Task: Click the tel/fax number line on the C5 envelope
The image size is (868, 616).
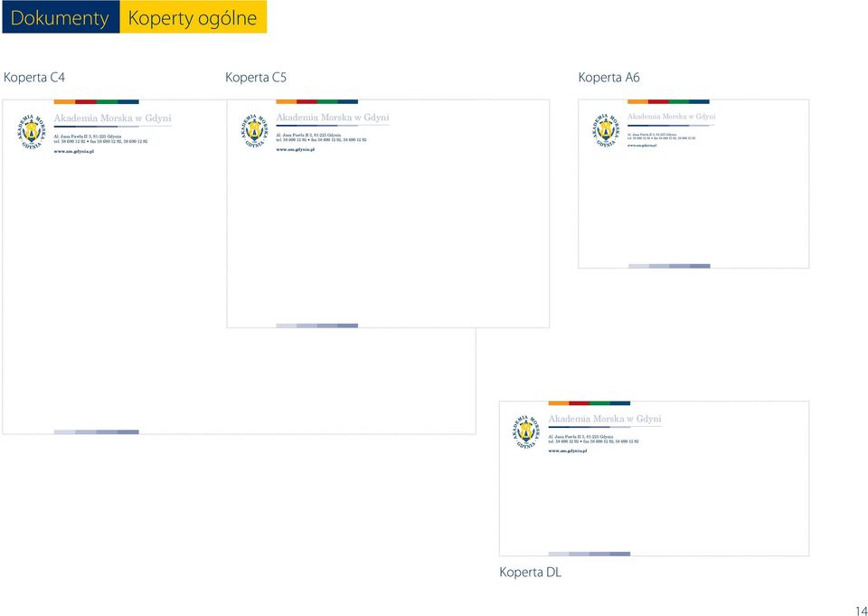Action: 321,140
